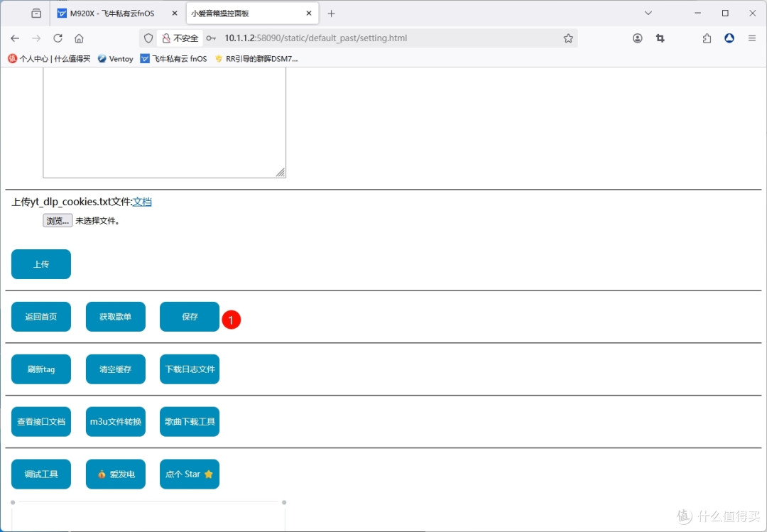
Task: Click the 未选择文件。 status text
Action: (97, 221)
